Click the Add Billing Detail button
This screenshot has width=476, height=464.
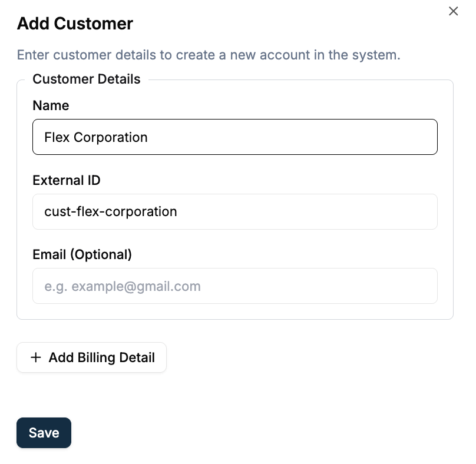(91, 357)
